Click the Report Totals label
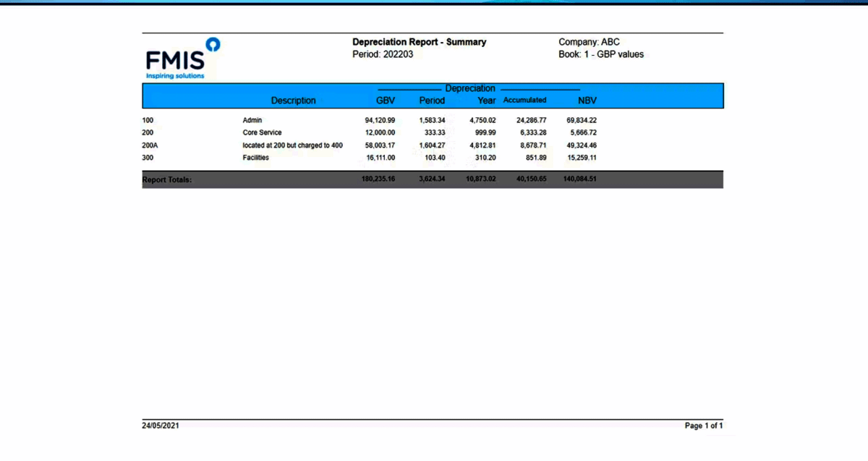 click(x=167, y=180)
